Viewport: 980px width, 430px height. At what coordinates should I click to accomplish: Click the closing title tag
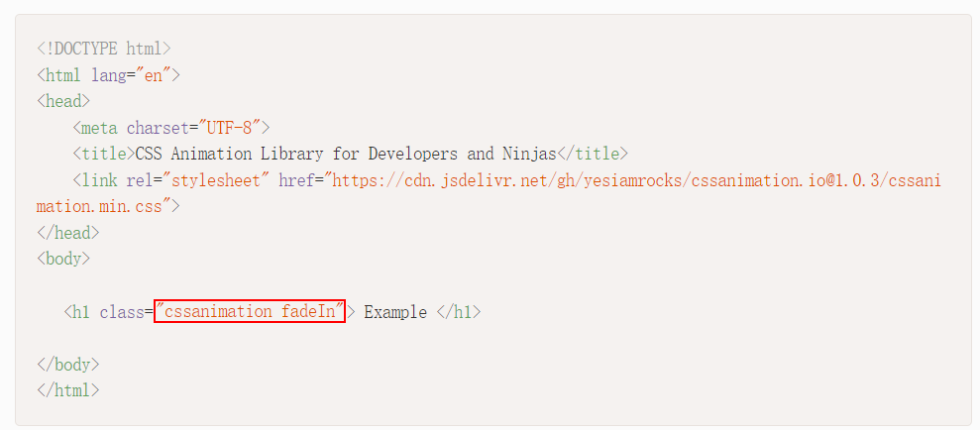[x=592, y=154]
